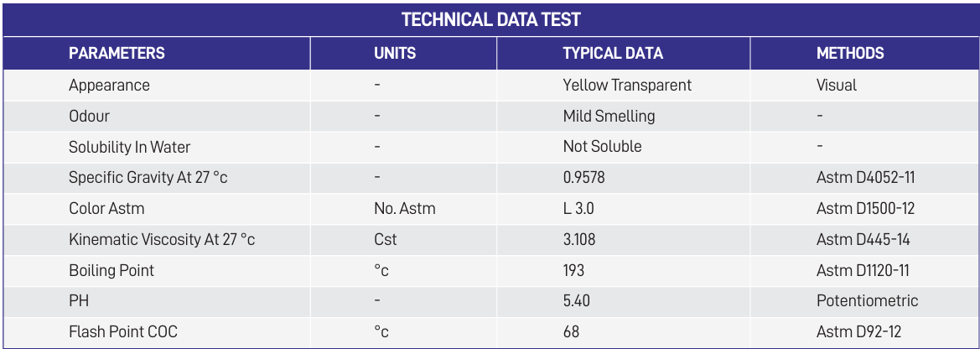
Task: Click the Astm D4052-11 method
Action: [863, 178]
